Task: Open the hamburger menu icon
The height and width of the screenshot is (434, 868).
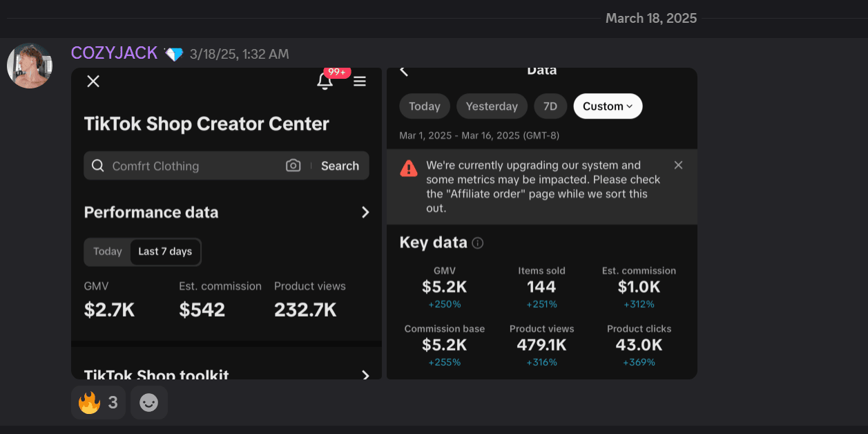Action: (x=360, y=82)
